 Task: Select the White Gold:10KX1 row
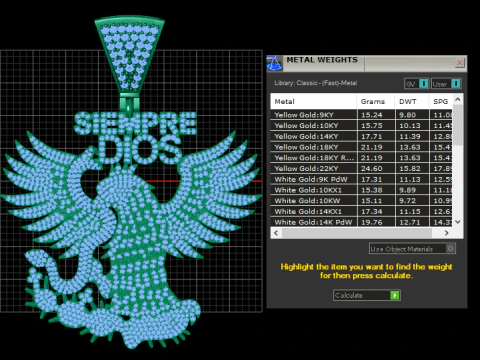coord(361,190)
